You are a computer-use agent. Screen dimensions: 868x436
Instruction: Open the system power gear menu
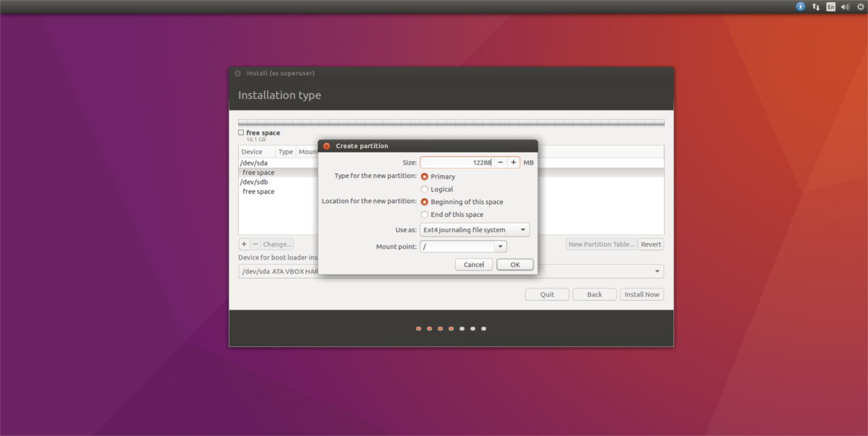[859, 7]
